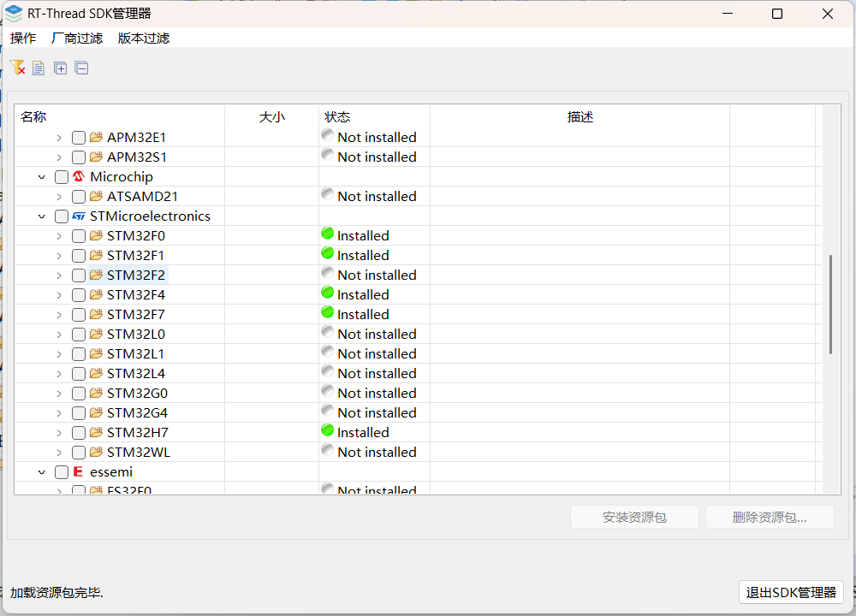The height and width of the screenshot is (616, 856).
Task: Tick the STMicroelectronics vendor checkbox
Action: [x=62, y=216]
